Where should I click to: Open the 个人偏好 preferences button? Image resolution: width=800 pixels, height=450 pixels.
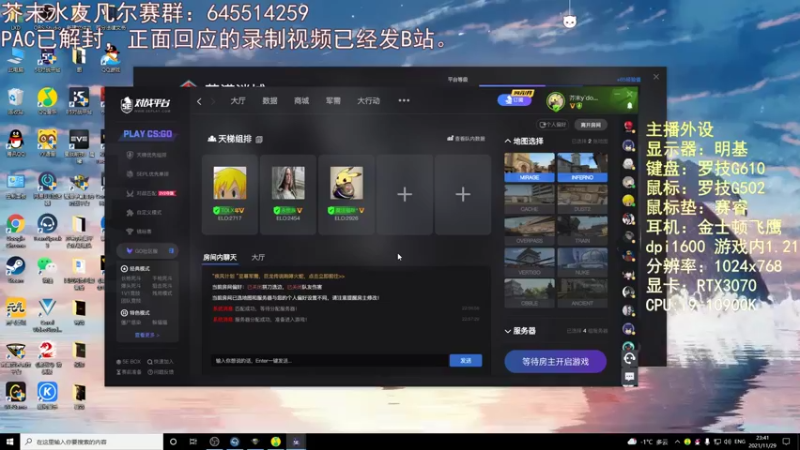coord(553,124)
